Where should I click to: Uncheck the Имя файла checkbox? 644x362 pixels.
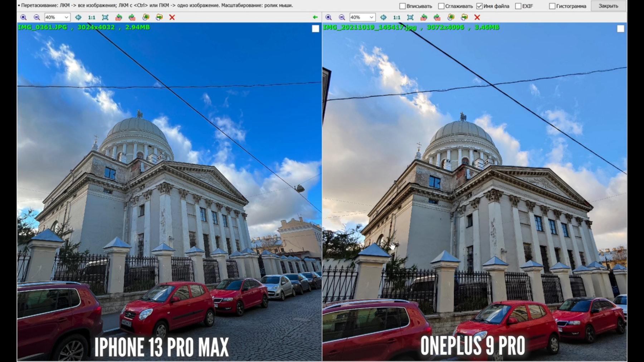(x=479, y=6)
